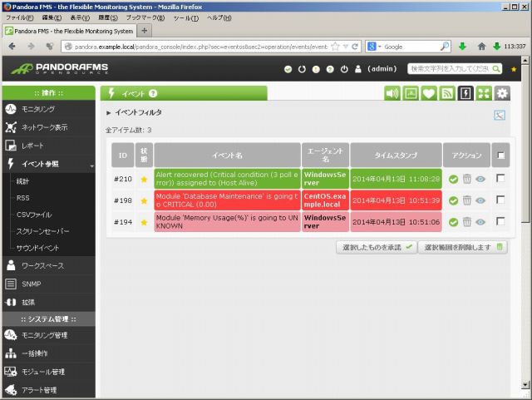The image size is (532, 400).
Task: Delete event #210 with trash icon
Action: [x=467, y=179]
